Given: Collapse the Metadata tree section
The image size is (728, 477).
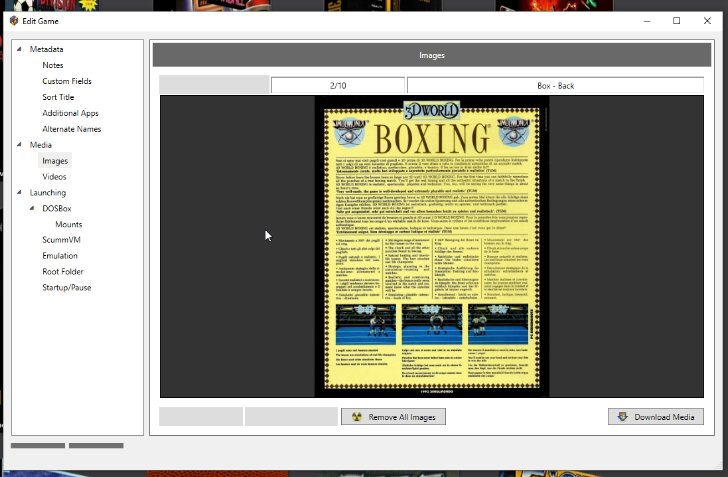Looking at the screenshot, I should click(x=19, y=49).
